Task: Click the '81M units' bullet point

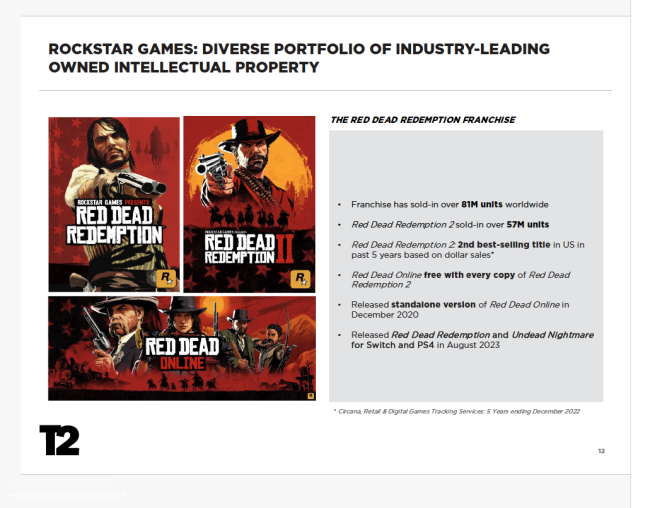Action: [450, 204]
